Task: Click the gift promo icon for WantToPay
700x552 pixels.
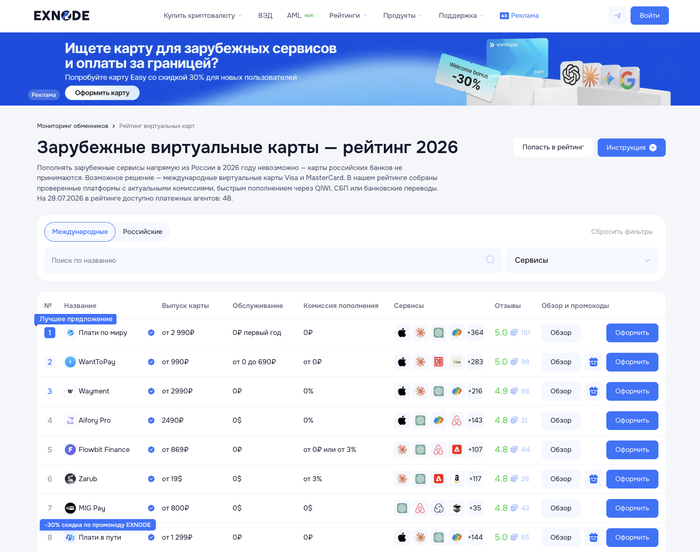Action: [x=593, y=362]
